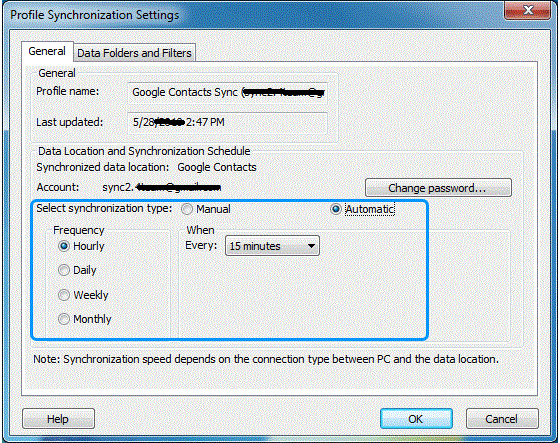Click the synchronization speed note text
Screen dimensions: 560x443
[x=266, y=359]
